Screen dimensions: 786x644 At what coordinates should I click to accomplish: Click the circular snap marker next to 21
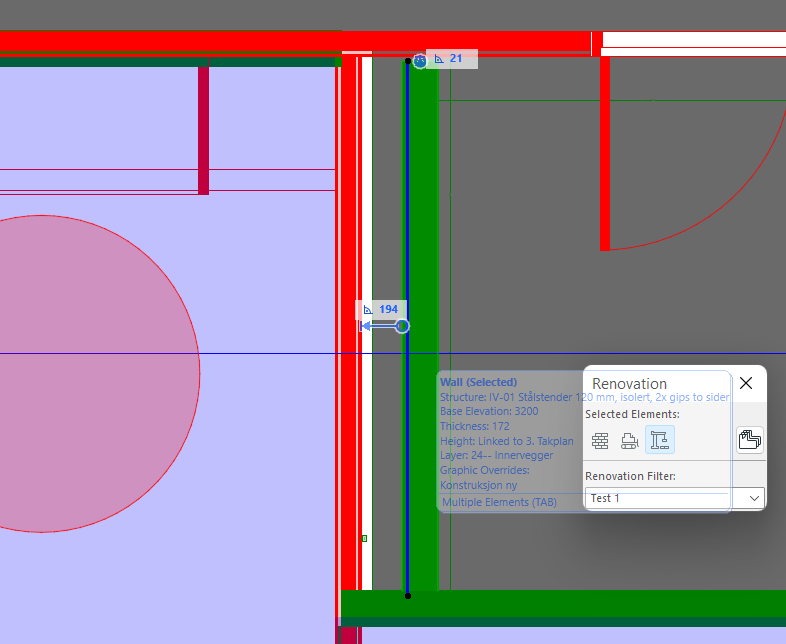click(x=420, y=61)
